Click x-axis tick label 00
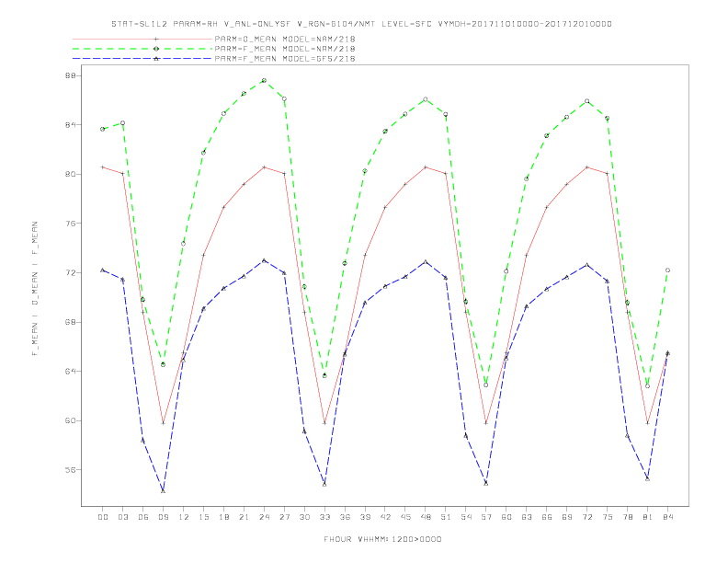Screen dimensions: 728x563 (x=103, y=517)
